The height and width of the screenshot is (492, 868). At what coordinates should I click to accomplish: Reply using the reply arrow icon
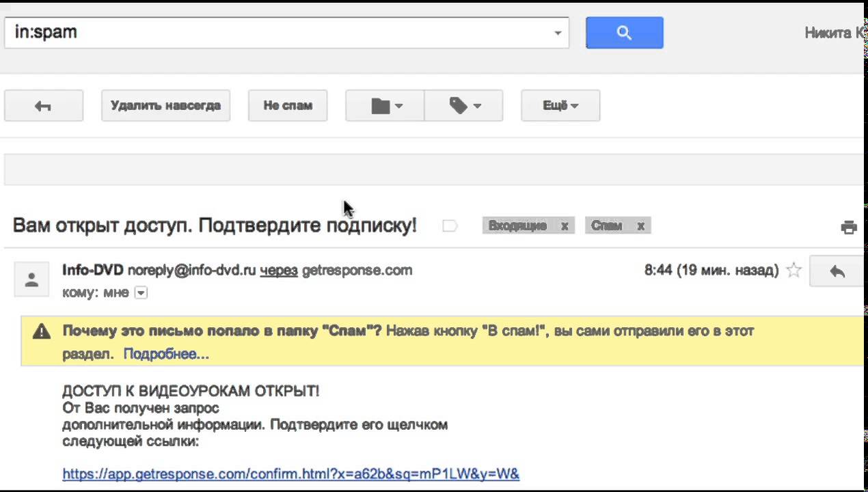coord(837,271)
